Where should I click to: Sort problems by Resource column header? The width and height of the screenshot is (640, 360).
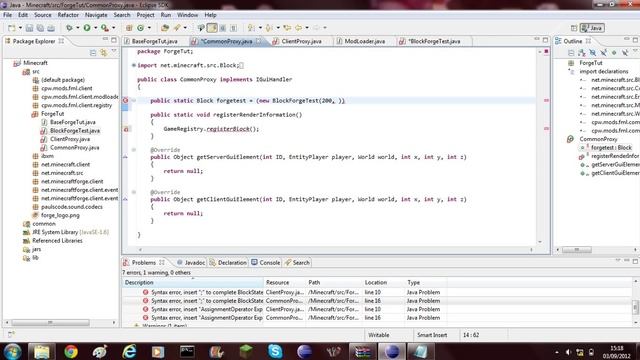click(x=284, y=282)
